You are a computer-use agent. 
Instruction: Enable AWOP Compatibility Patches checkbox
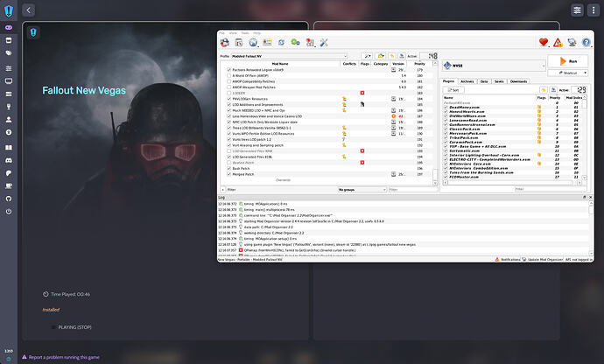[229, 81]
